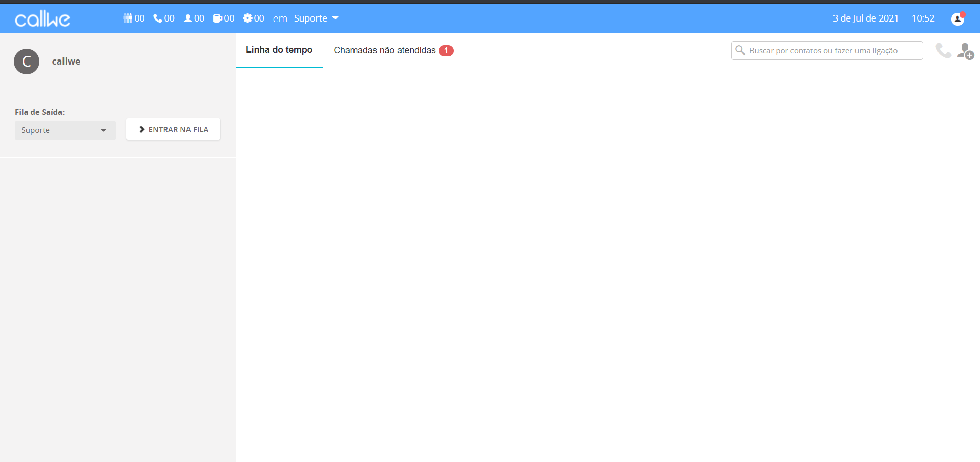Click the group of people queue icon
Image resolution: width=980 pixels, height=462 pixels.
pos(128,18)
